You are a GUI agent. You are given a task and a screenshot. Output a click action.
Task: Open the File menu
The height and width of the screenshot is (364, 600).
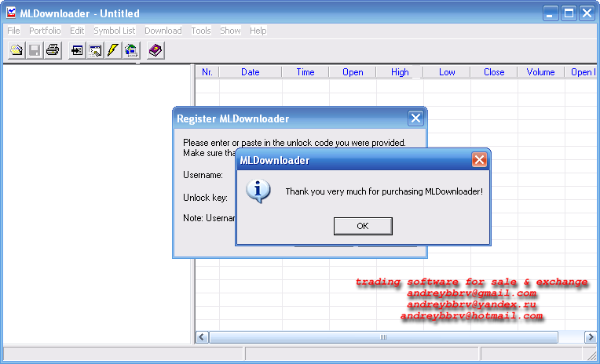[13, 31]
